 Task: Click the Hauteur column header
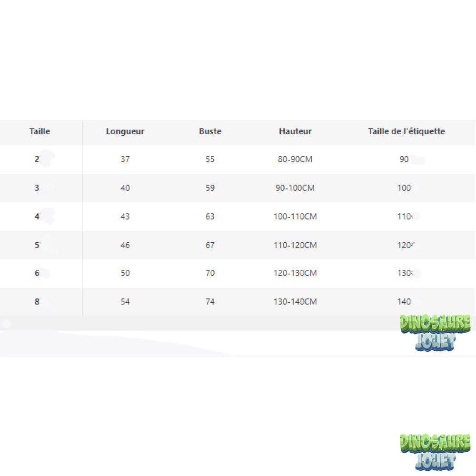[295, 131]
